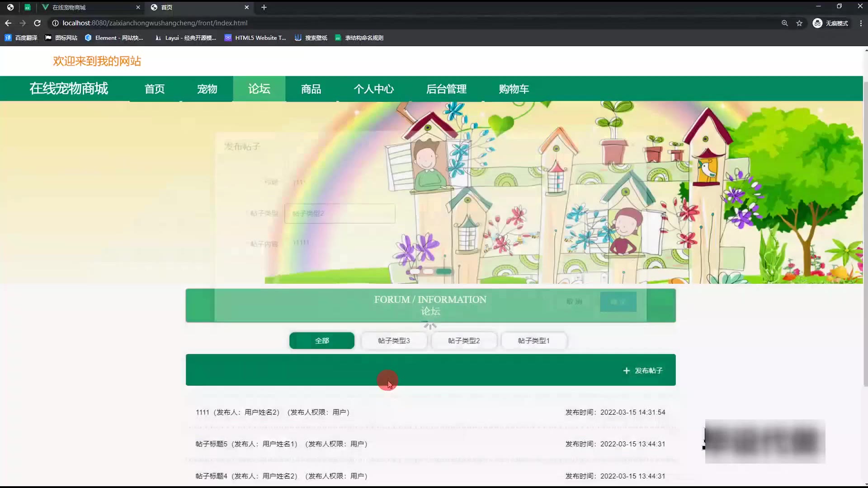This screenshot has height=488, width=868.
Task: Click the 在线宠物商城 site title
Action: click(69, 89)
